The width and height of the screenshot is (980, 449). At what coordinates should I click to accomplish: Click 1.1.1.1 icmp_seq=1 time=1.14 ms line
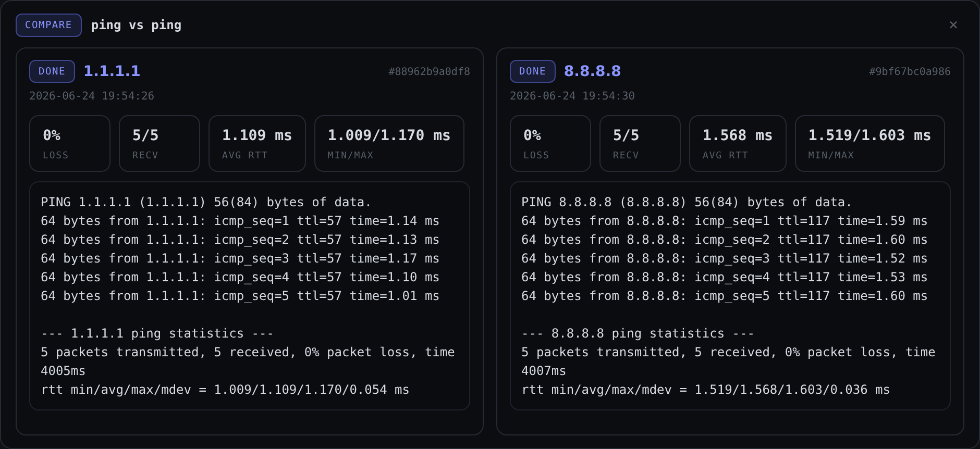click(240, 221)
